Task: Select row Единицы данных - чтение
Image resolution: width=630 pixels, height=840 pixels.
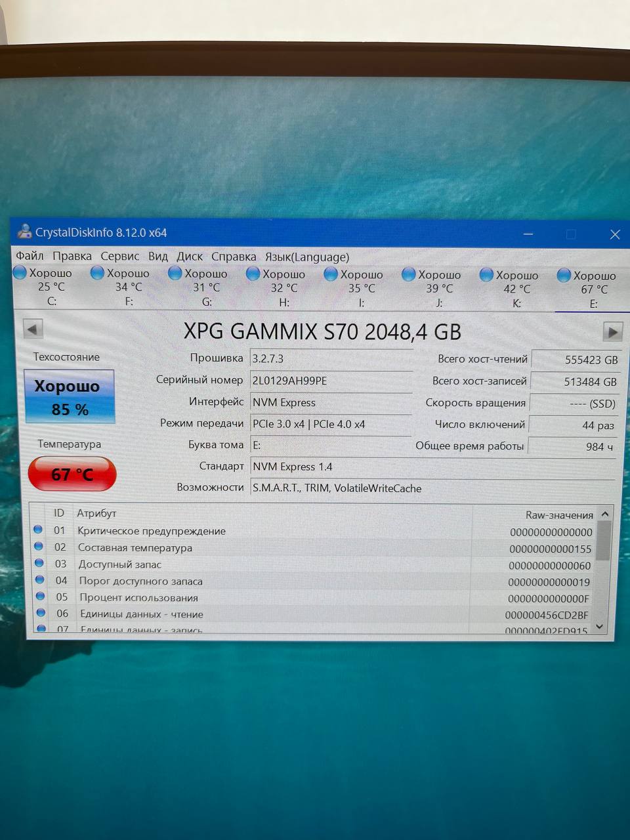Action: point(315,614)
